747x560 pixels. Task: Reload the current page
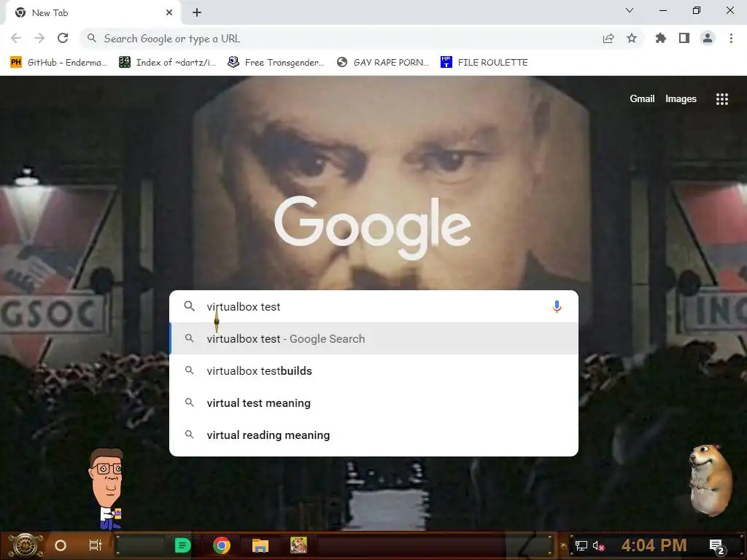tap(63, 38)
